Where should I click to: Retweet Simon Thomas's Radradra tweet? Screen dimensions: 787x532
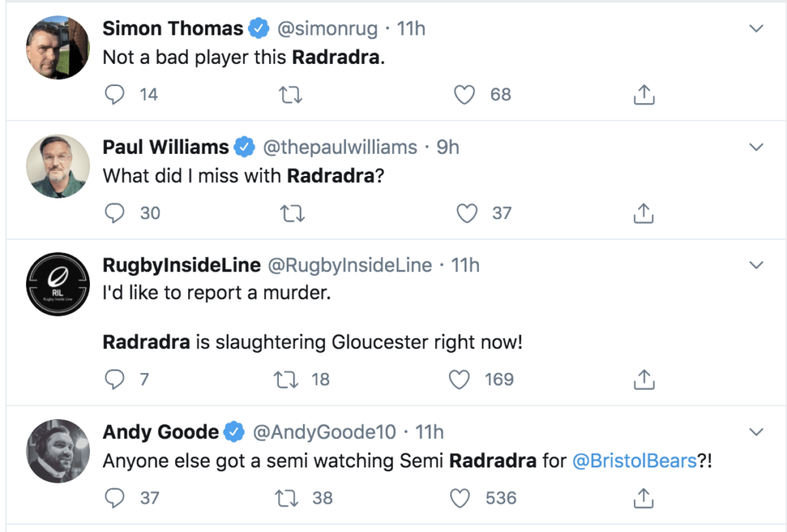[x=291, y=95]
